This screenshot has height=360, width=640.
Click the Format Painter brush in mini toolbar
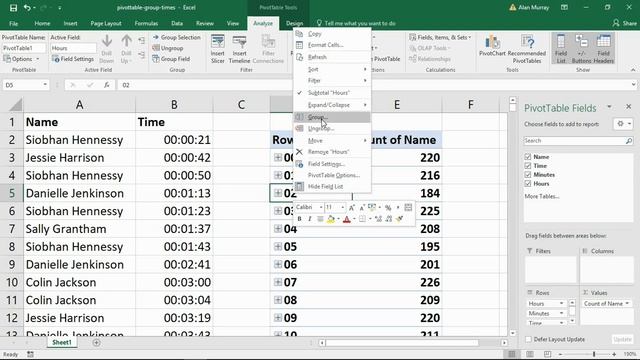click(x=400, y=219)
